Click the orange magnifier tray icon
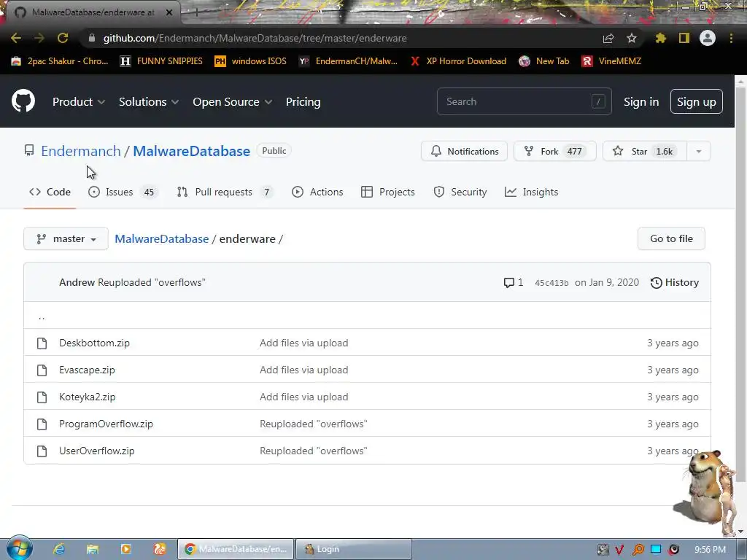Viewport: 747px width, 560px height. [638, 550]
